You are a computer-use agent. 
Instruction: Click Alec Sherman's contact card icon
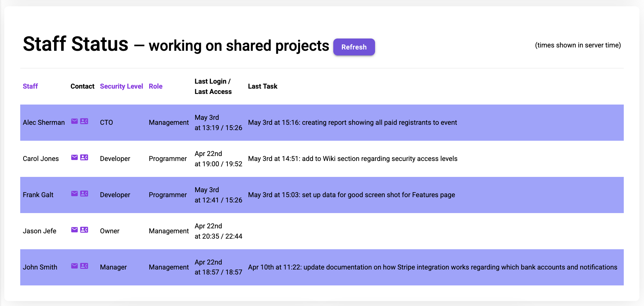click(x=84, y=121)
